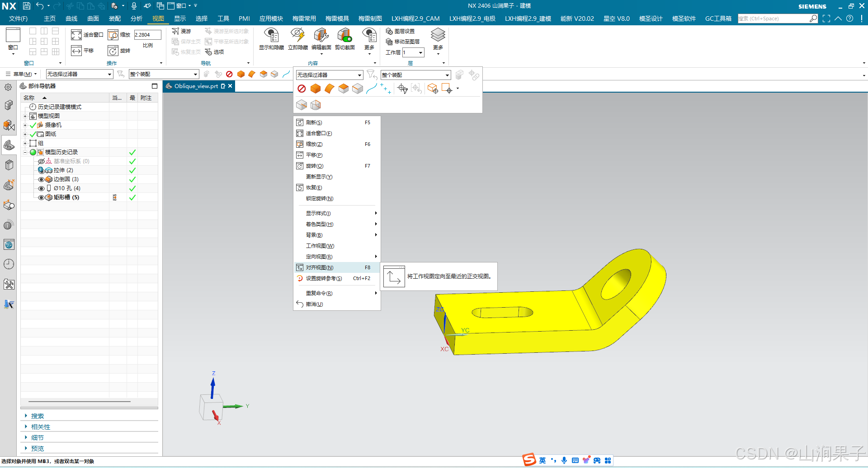
Task: Open 定向视图(R) submenu
Action: click(337, 257)
